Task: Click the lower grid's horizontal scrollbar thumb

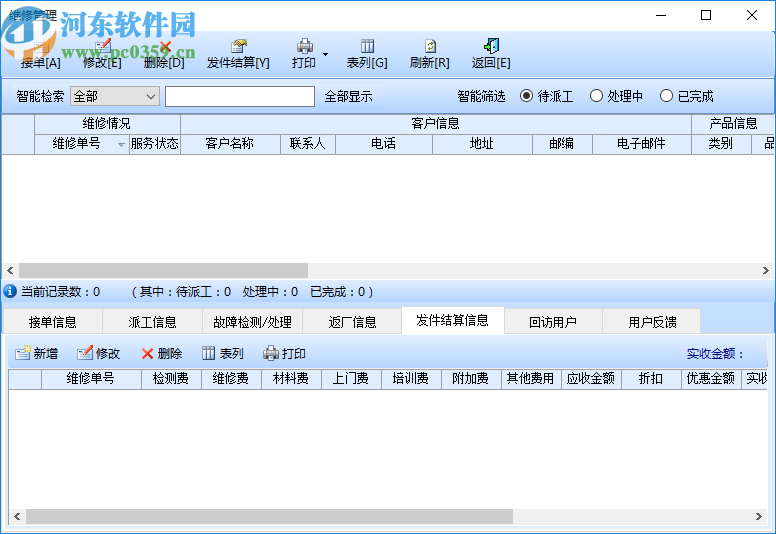Action: 269,517
